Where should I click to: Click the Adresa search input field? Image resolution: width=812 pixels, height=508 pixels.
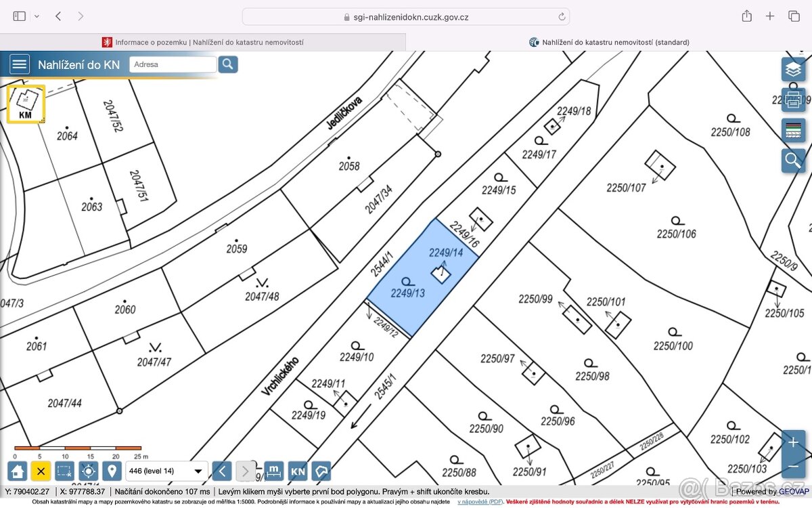(173, 64)
